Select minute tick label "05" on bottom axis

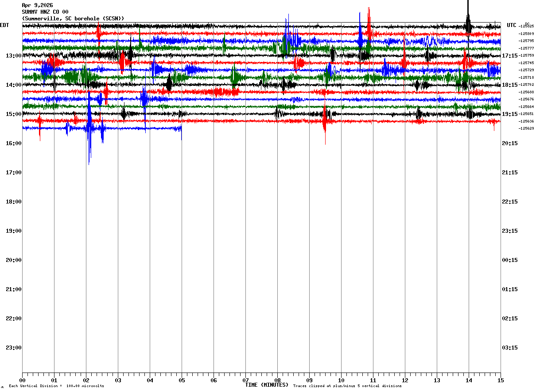click(x=182, y=380)
